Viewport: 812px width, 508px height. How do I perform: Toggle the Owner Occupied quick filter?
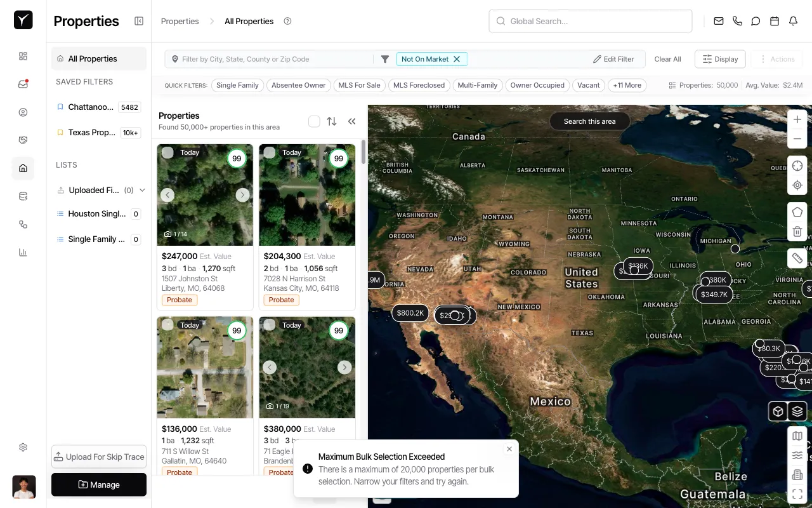click(537, 85)
